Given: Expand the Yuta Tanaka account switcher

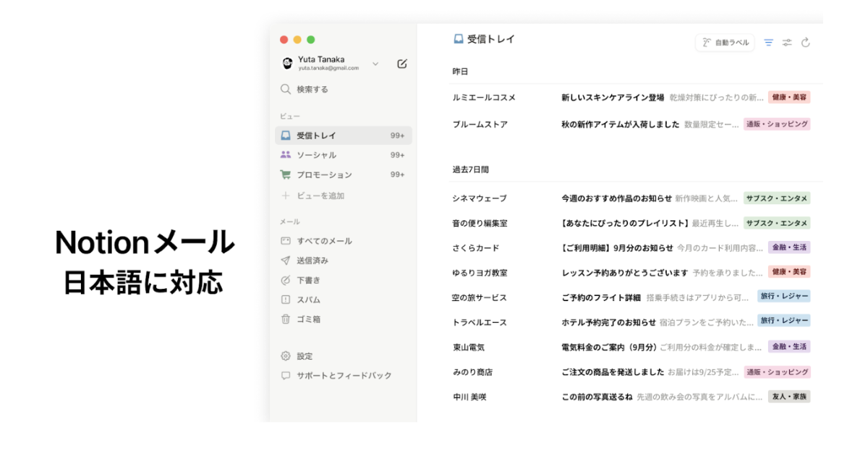Looking at the screenshot, I should click(x=375, y=63).
